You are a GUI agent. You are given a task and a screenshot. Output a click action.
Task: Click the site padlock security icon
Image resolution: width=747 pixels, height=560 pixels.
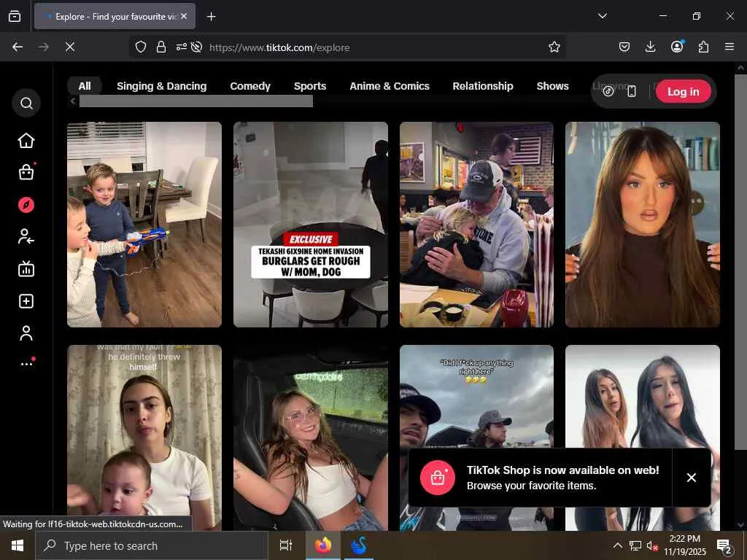pyautogui.click(x=161, y=47)
